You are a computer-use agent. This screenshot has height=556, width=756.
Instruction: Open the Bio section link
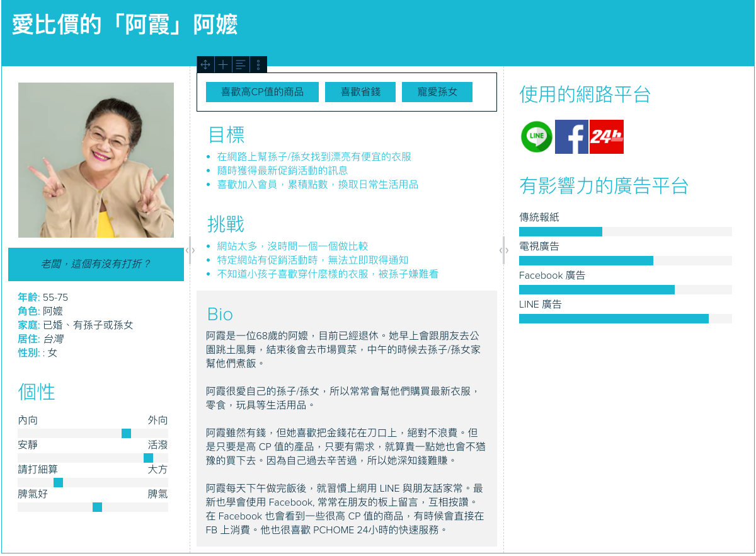pyautogui.click(x=221, y=314)
